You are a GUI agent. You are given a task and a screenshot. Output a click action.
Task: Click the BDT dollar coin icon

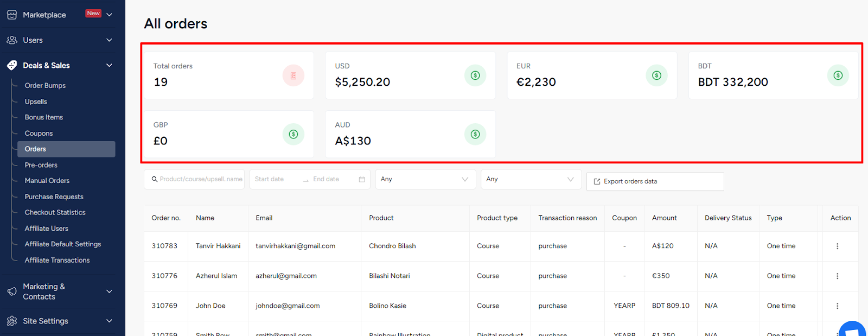point(838,75)
